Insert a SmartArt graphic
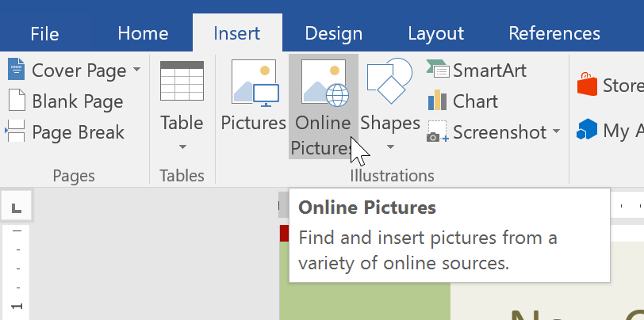 coord(477,70)
